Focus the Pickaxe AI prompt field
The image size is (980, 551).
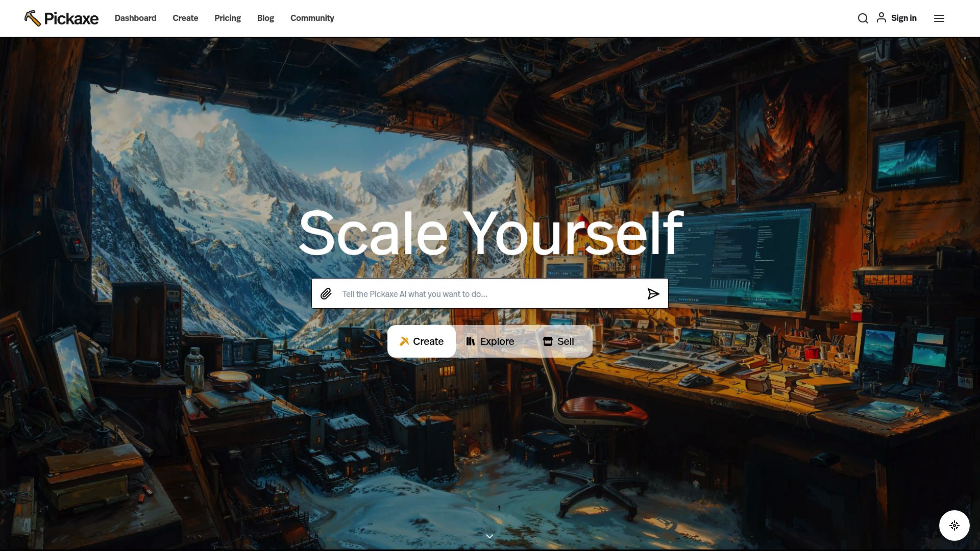tap(490, 294)
